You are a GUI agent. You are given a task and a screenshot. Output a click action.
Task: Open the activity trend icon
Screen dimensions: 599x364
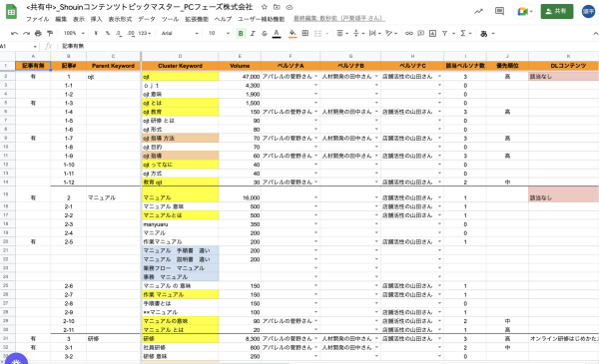(x=478, y=11)
